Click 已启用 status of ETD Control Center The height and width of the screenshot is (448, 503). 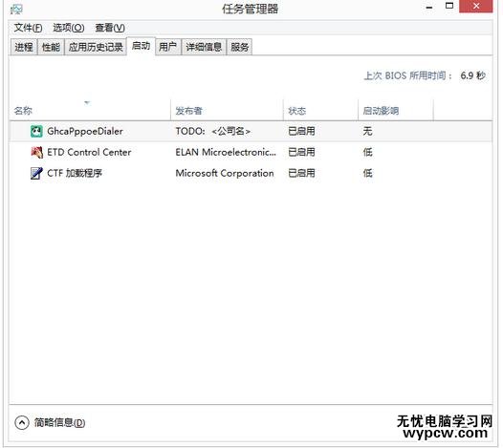click(301, 152)
